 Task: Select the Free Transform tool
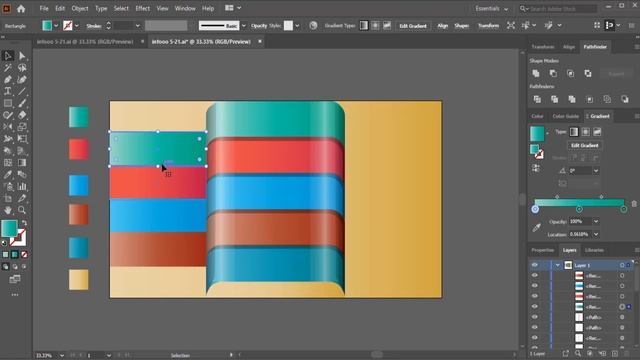click(22, 139)
